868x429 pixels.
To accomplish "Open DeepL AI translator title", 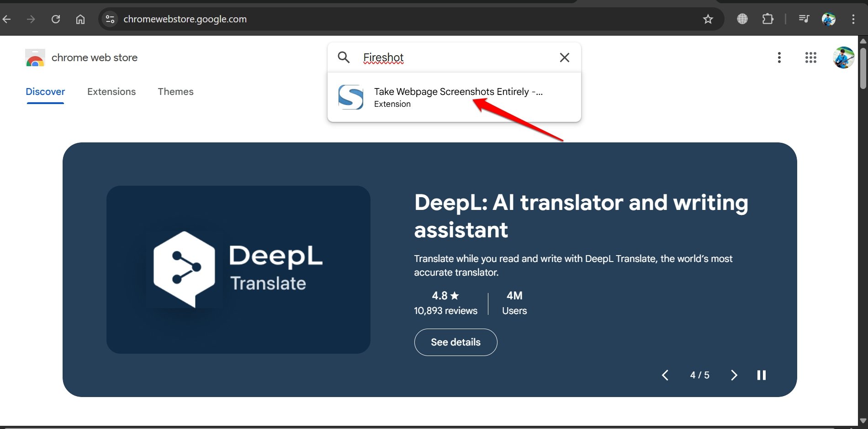I will (x=581, y=216).
